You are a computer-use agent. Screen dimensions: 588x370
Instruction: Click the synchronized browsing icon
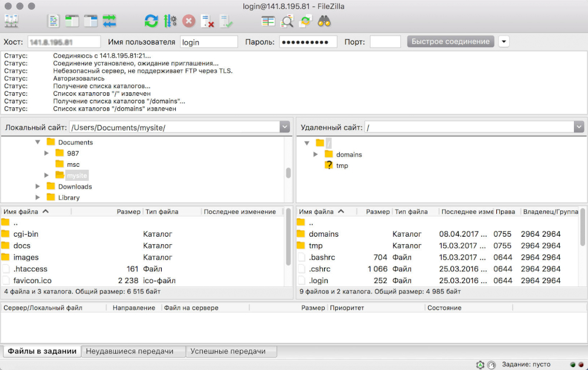coord(305,21)
